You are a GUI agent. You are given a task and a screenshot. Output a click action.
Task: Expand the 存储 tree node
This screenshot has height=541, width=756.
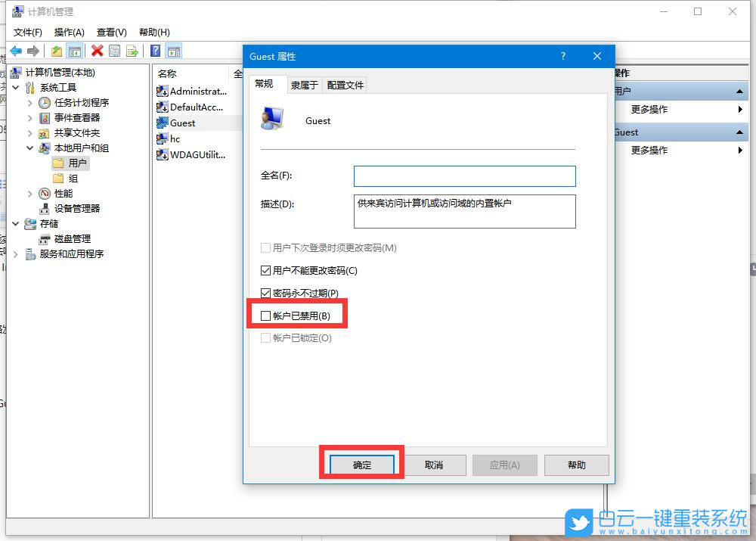15,223
